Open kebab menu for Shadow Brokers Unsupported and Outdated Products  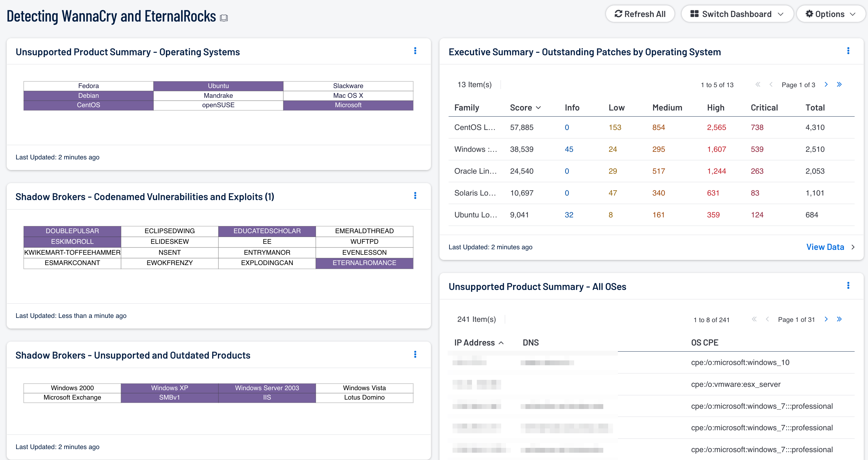click(x=415, y=354)
